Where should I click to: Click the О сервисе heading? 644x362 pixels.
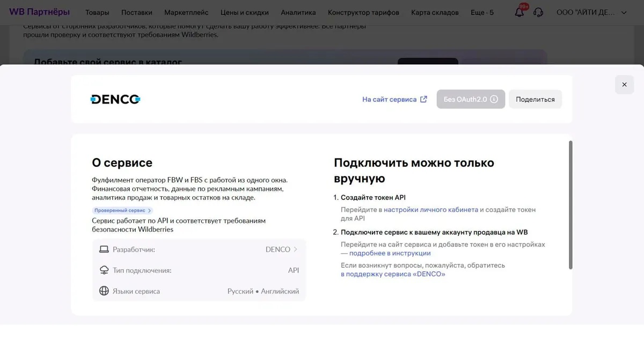tap(122, 162)
